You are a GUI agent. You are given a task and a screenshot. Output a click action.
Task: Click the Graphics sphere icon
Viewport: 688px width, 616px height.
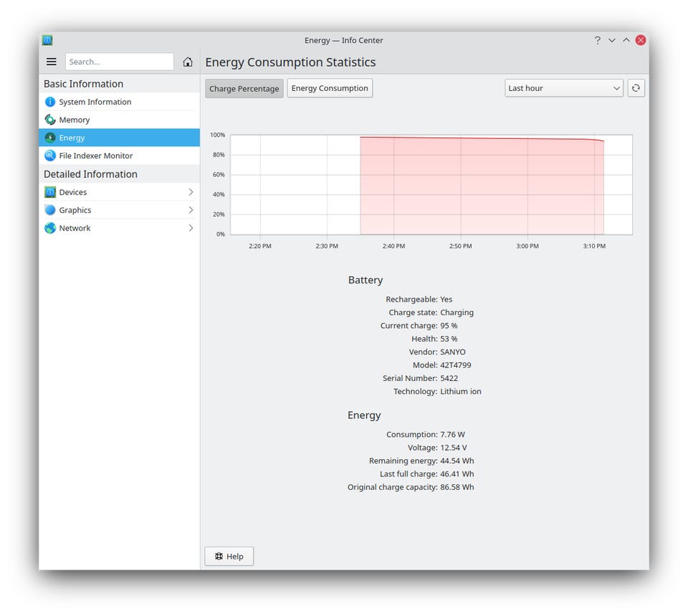pyautogui.click(x=50, y=210)
